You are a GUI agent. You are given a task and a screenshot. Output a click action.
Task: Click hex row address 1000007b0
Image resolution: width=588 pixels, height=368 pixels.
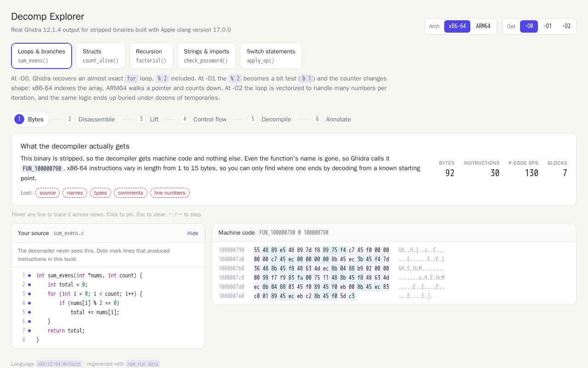(232, 269)
